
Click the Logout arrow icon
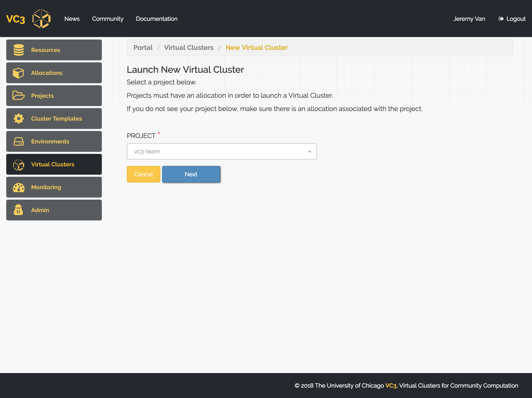click(x=501, y=19)
